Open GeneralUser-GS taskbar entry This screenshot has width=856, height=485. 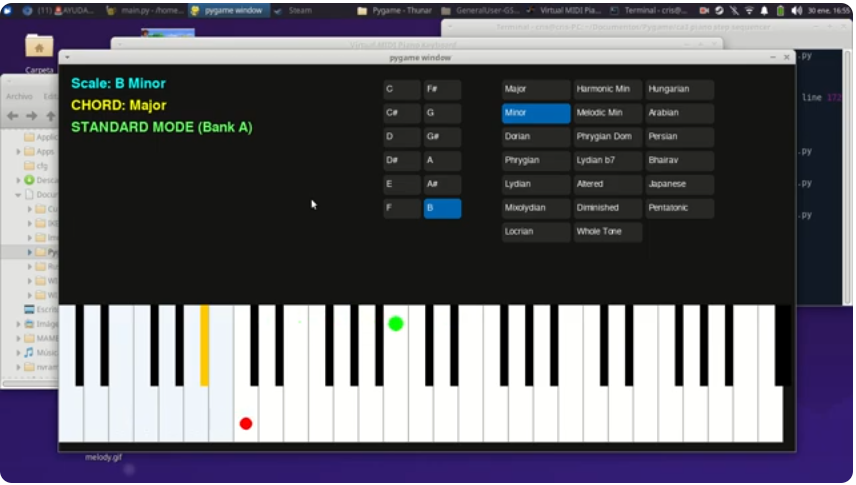point(480,10)
